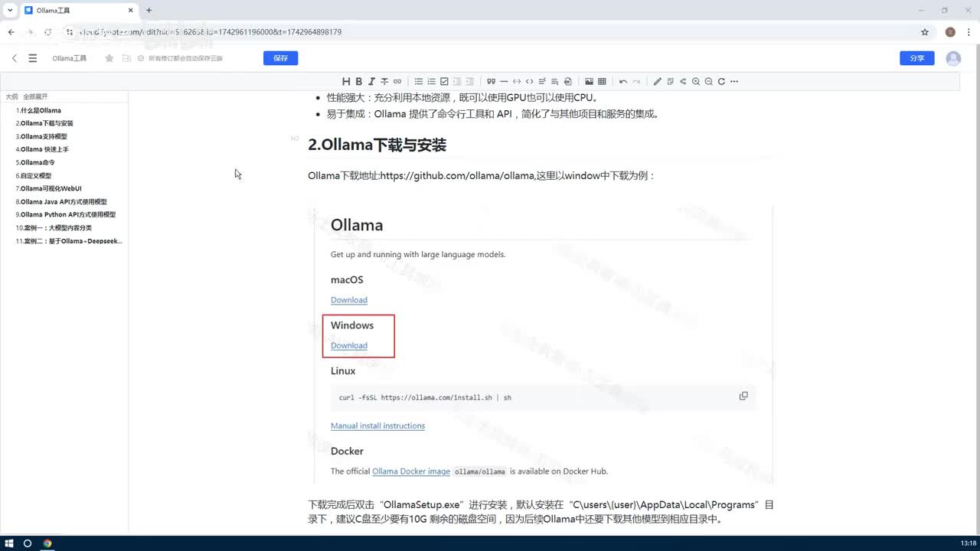Open Chrome from the taskbar
980x551 pixels.
(x=47, y=543)
